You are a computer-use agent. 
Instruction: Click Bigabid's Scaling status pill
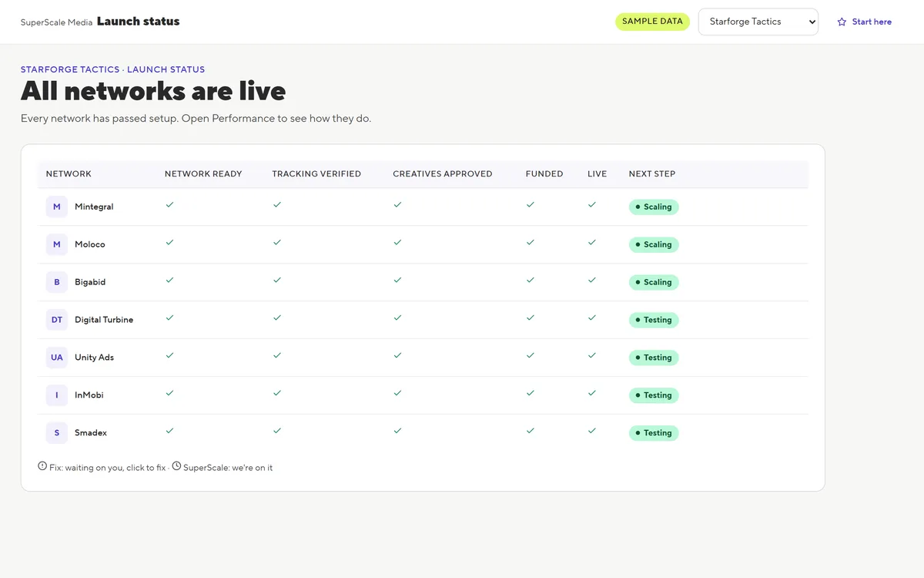coord(654,282)
